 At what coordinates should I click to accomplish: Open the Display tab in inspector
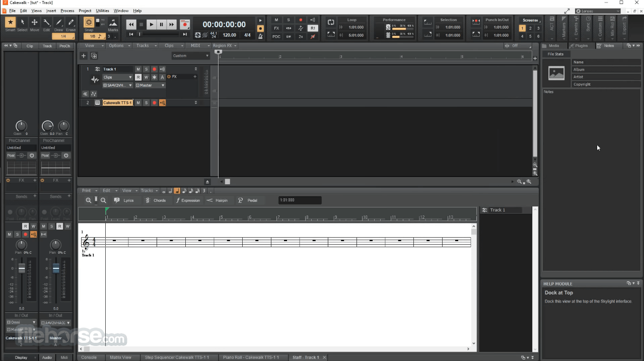coord(21,357)
